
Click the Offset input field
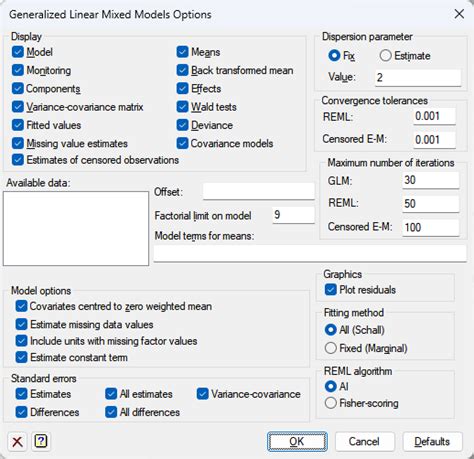259,191
